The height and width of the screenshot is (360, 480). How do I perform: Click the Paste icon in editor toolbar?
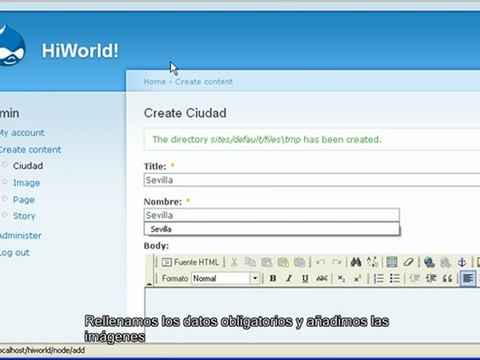click(x=267, y=262)
